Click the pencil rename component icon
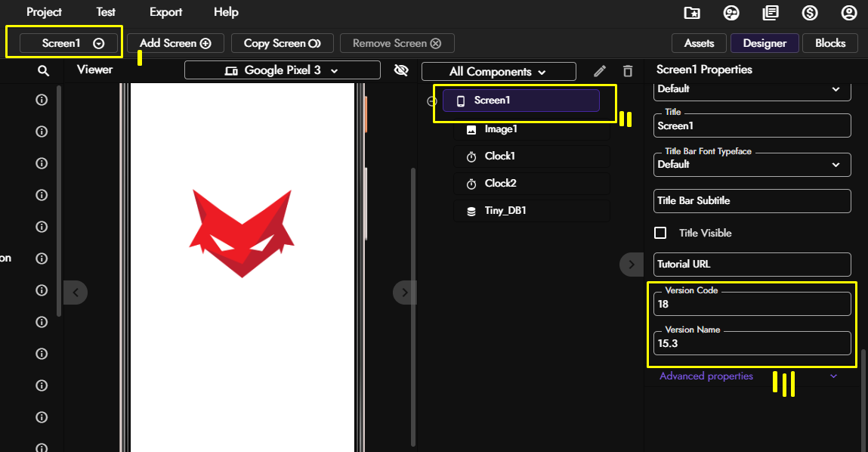This screenshot has width=868, height=452. coord(600,71)
